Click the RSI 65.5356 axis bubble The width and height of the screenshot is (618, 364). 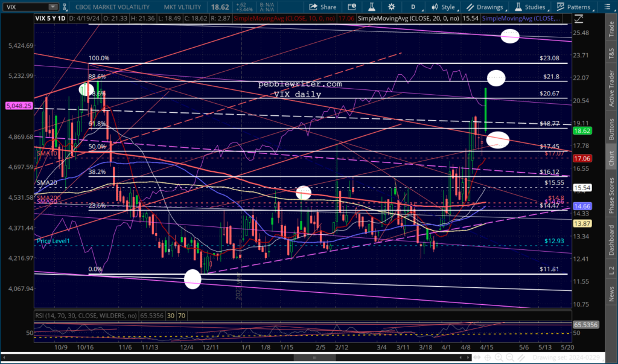pos(585,325)
